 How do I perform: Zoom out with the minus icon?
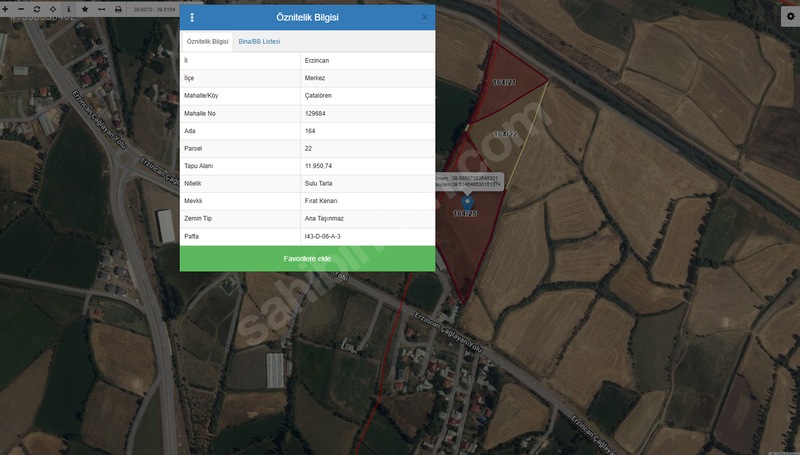pyautogui.click(x=21, y=9)
